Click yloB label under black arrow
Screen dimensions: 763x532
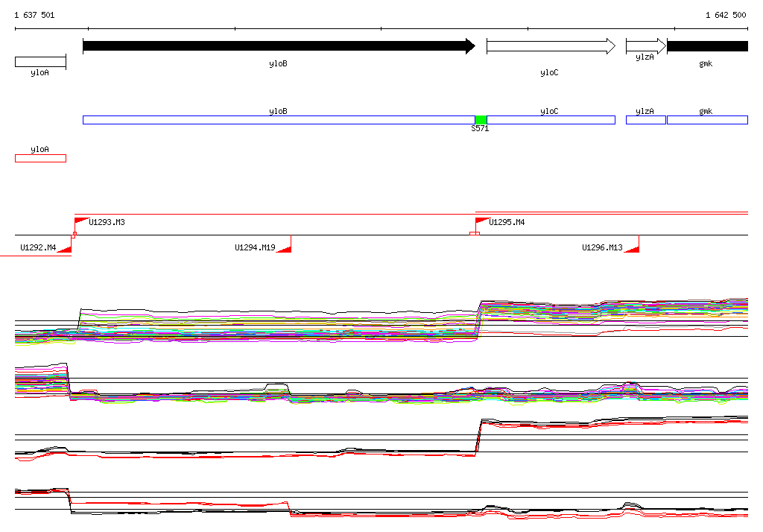(279, 64)
